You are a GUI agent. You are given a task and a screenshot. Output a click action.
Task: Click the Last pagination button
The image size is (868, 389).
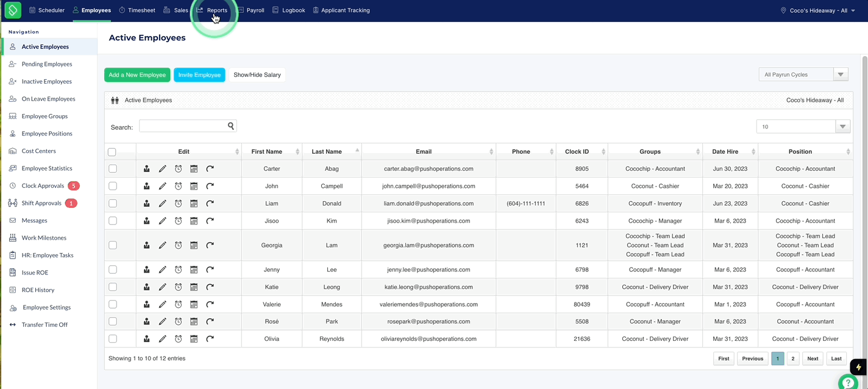tap(836, 359)
